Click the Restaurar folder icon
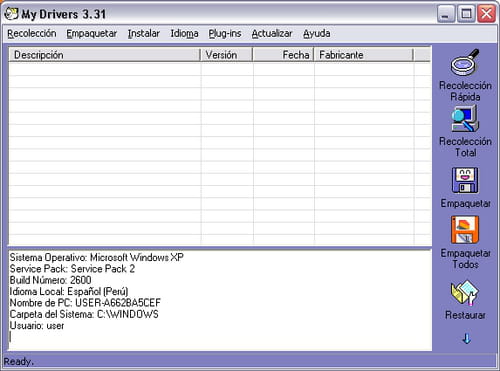The height and width of the screenshot is (371, 500). point(465,293)
